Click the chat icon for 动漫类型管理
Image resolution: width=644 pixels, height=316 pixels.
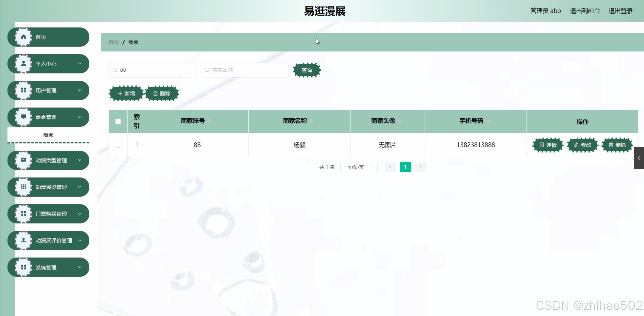(23, 160)
